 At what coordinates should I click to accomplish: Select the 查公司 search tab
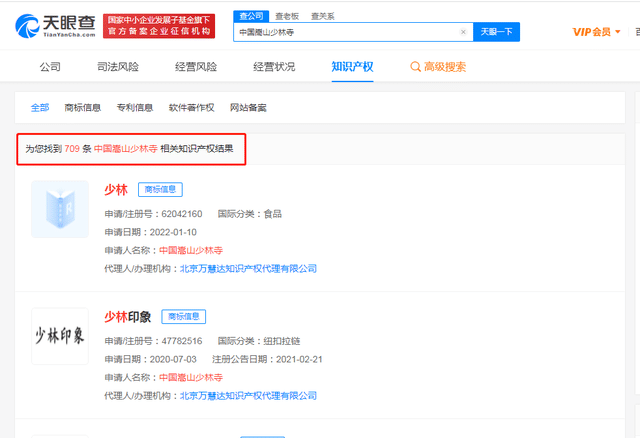point(251,16)
